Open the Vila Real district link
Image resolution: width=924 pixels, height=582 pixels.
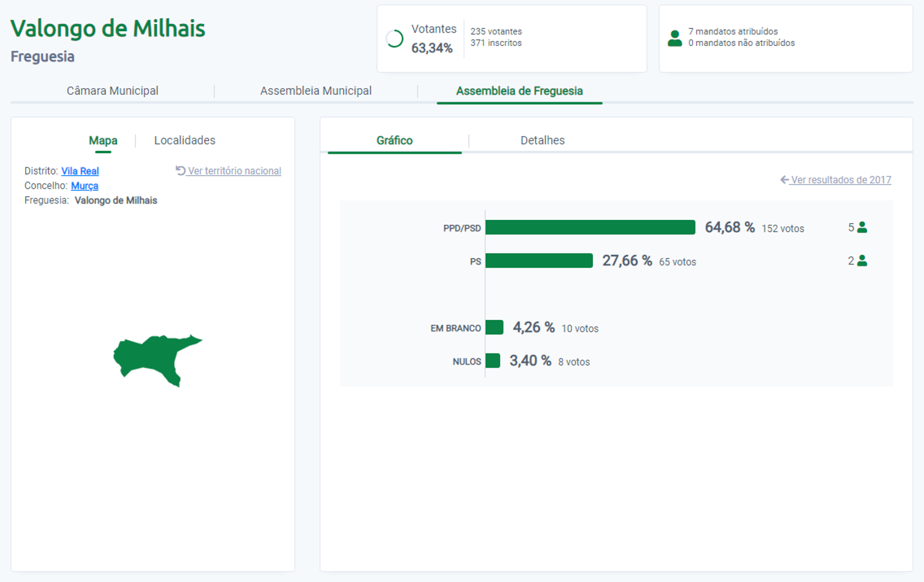pyautogui.click(x=80, y=171)
